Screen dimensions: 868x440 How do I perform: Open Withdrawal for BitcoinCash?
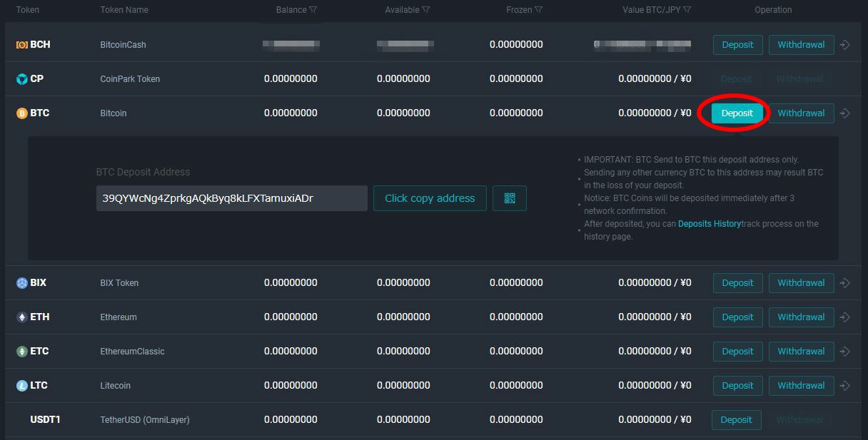pyautogui.click(x=801, y=45)
